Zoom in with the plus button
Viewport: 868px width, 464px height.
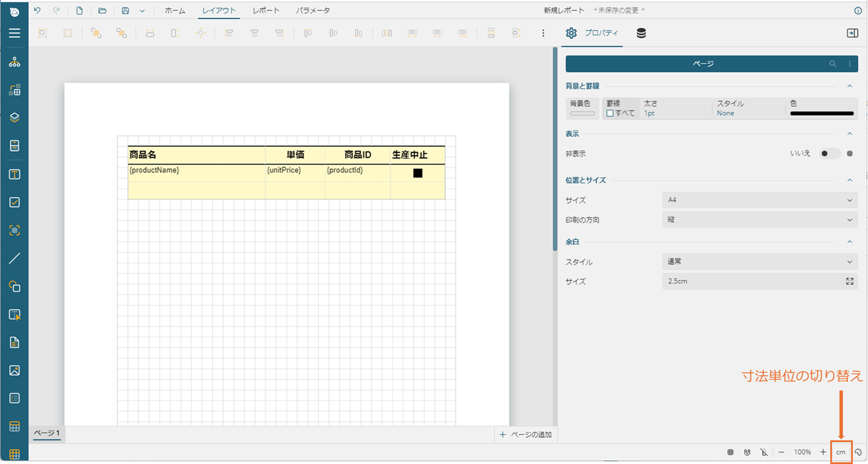click(x=823, y=452)
